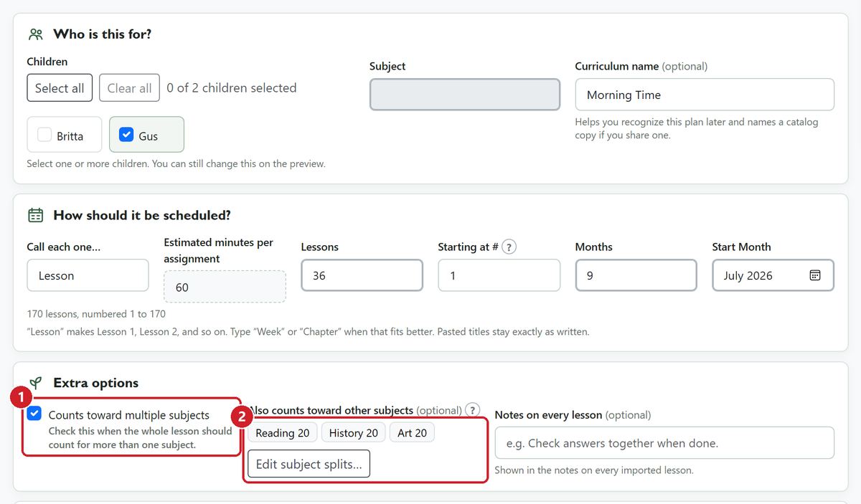Focus the Call each one Lesson field

(88, 275)
